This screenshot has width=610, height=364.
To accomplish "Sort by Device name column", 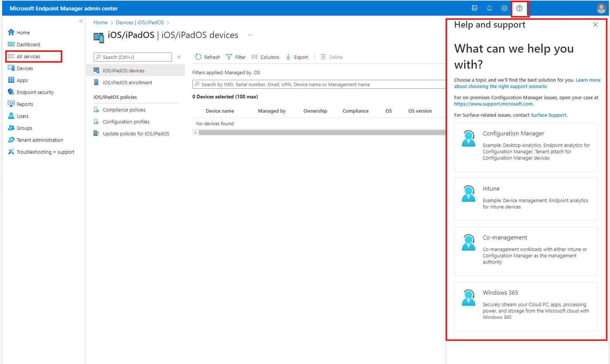I will click(220, 111).
